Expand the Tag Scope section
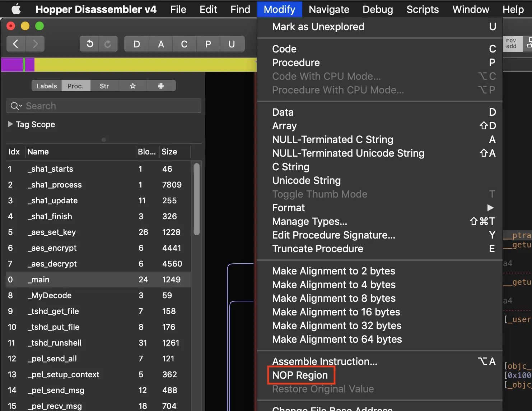This screenshot has width=532, height=411. coord(10,124)
